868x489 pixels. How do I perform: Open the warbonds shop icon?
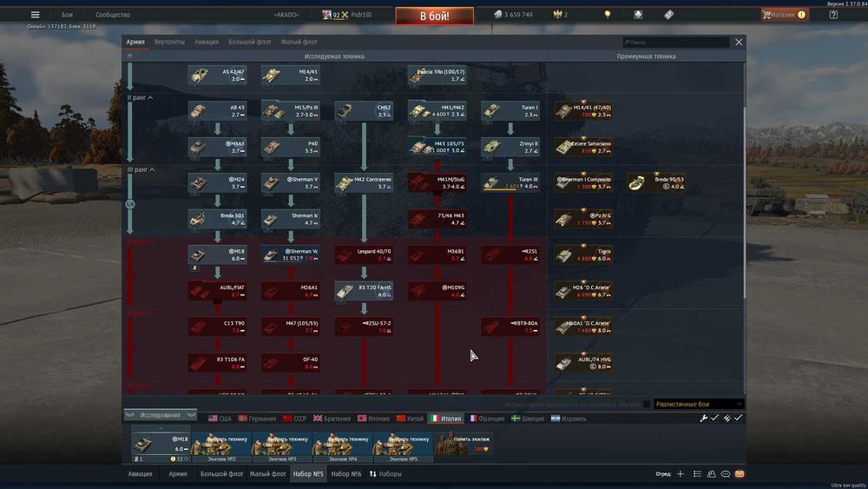click(x=638, y=15)
